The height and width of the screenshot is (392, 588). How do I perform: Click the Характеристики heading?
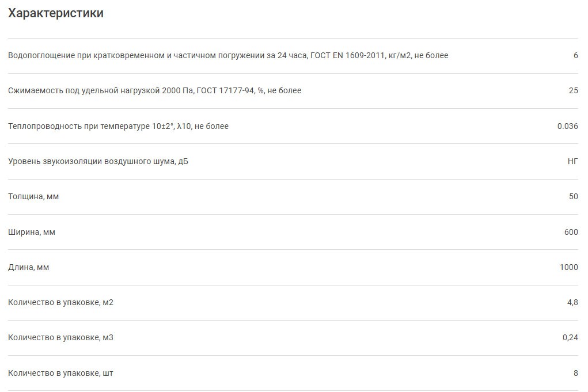[x=56, y=13]
